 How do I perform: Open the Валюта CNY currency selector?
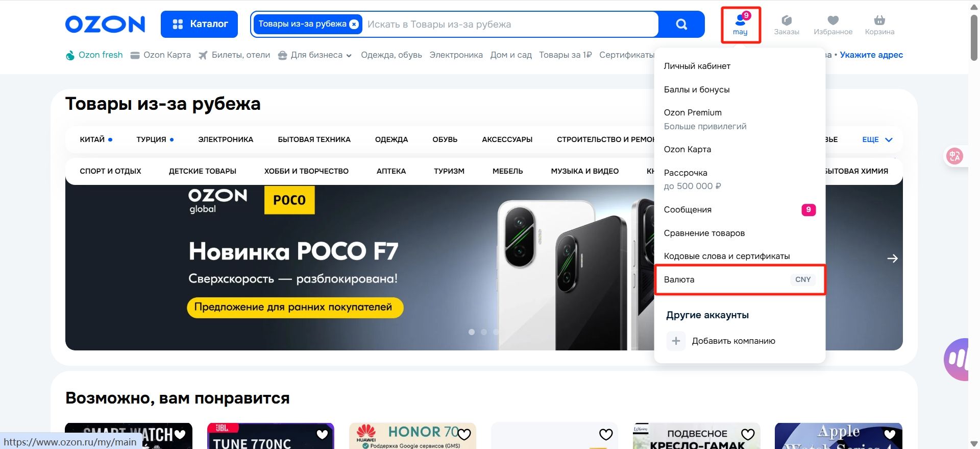[x=740, y=279]
